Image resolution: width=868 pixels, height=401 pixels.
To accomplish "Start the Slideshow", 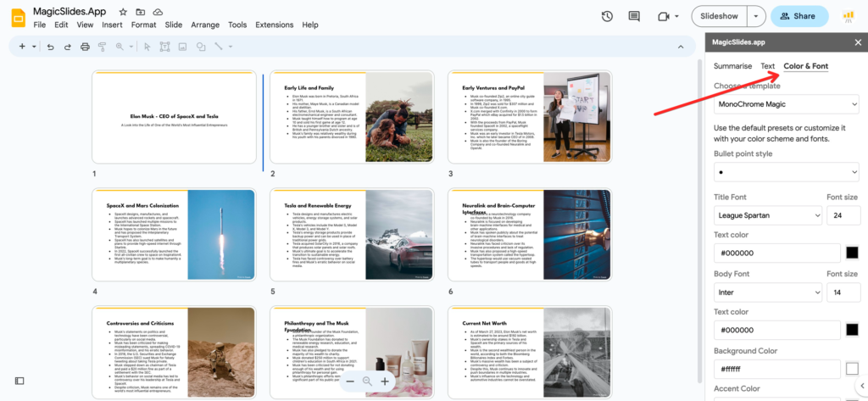I will click(719, 16).
